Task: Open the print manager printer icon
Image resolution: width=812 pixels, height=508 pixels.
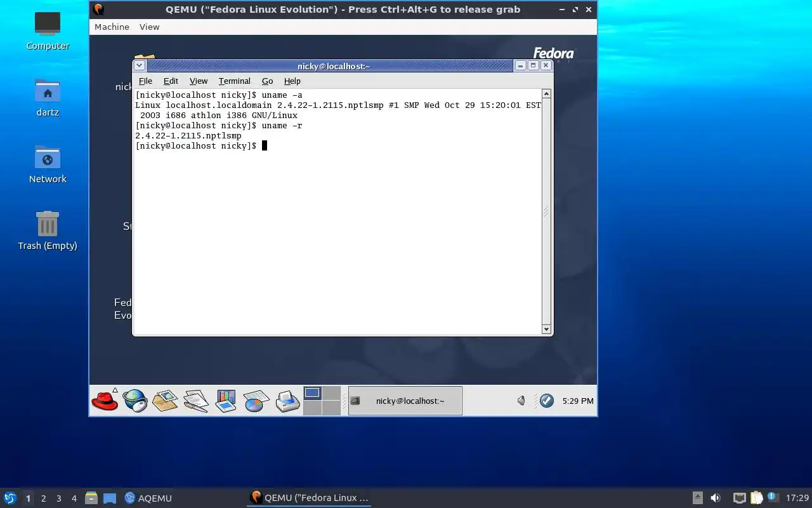Action: 287,401
